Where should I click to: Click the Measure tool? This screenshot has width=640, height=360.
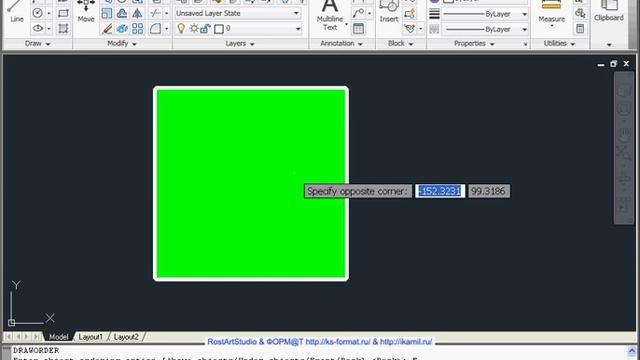coord(551,13)
